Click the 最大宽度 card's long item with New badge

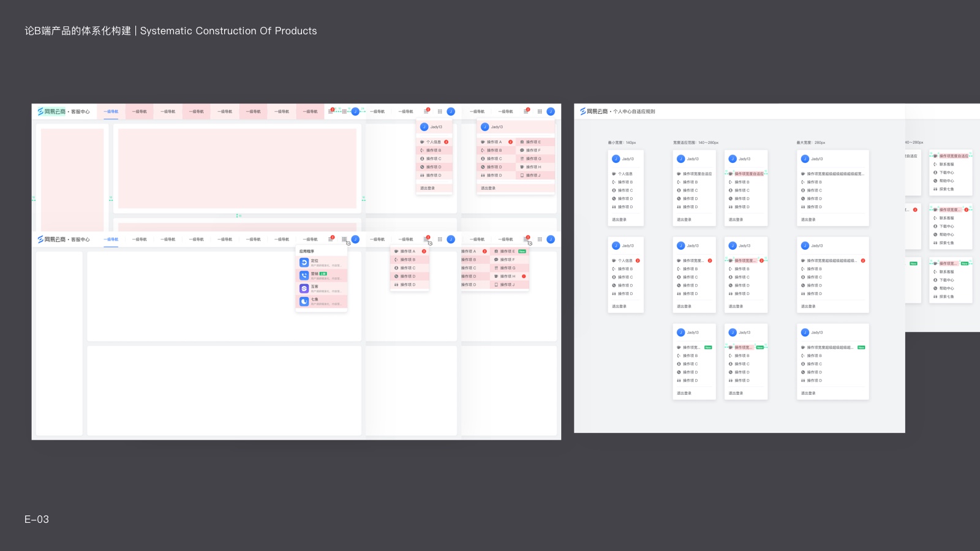click(x=833, y=348)
